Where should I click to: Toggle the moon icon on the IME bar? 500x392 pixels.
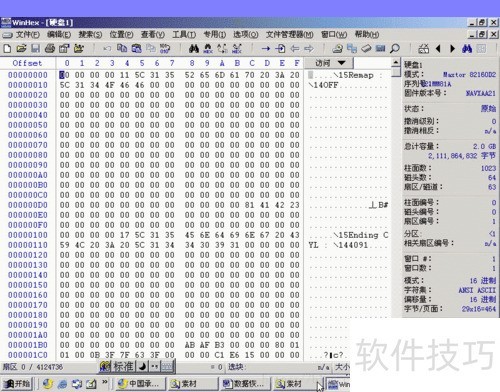pos(142,366)
